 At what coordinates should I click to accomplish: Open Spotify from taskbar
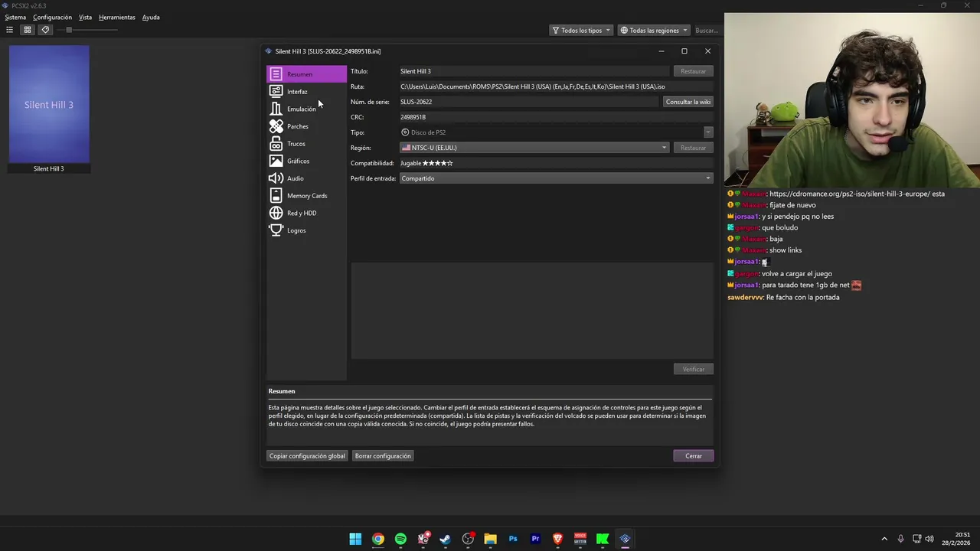click(x=400, y=539)
